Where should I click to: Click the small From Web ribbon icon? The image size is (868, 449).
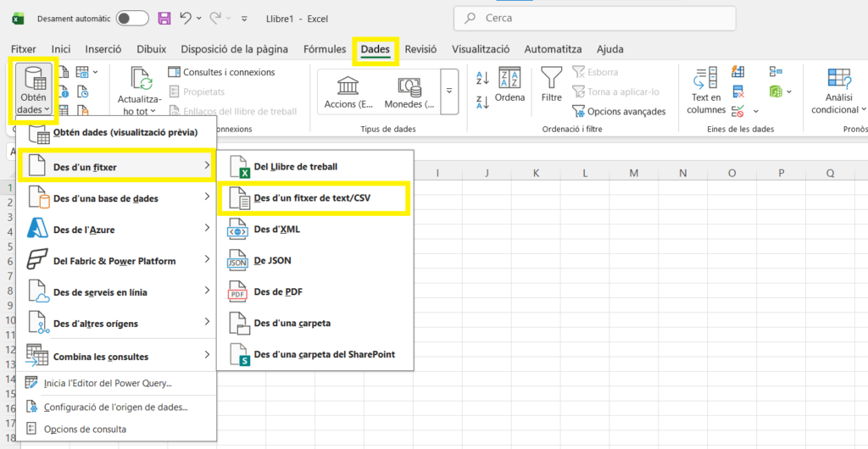pyautogui.click(x=64, y=91)
